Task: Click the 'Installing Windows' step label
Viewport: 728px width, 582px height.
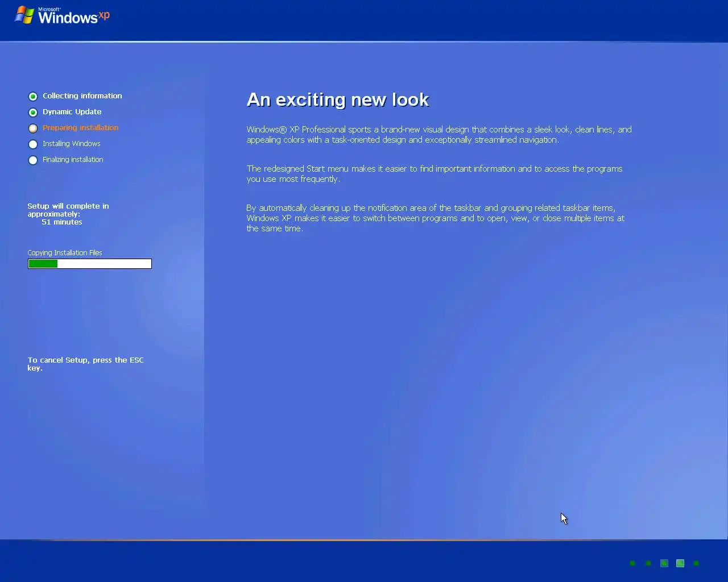Action: [71, 144]
